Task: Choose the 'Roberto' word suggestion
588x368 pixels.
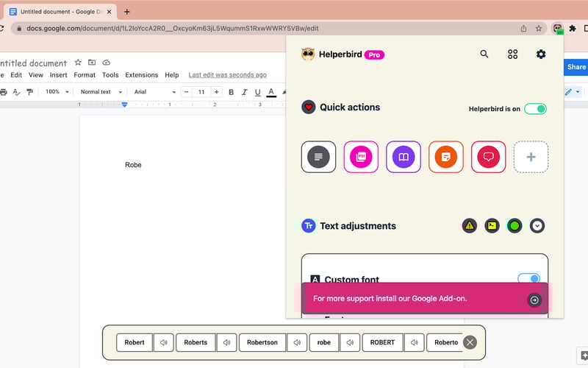Action: click(x=445, y=342)
